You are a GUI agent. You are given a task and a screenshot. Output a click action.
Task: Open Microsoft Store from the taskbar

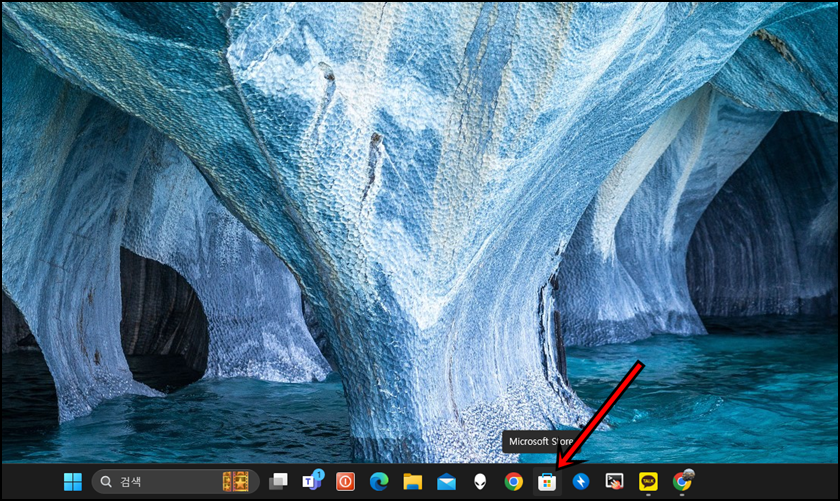coord(547,482)
